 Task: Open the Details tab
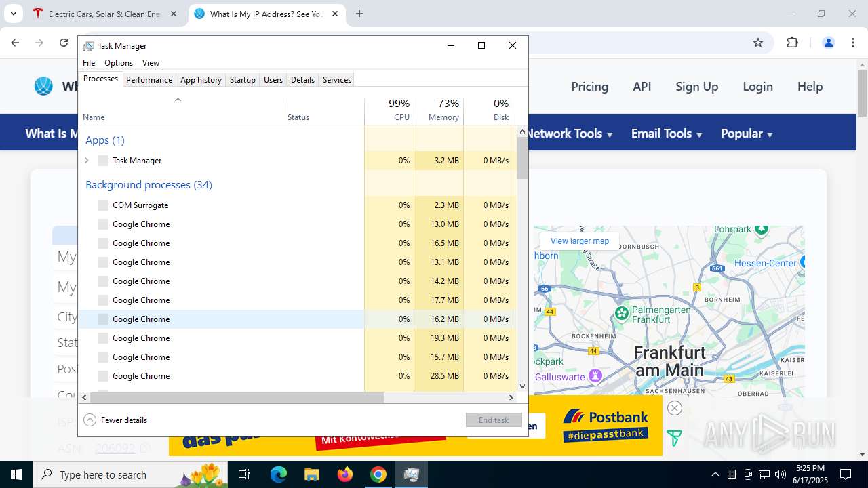pyautogui.click(x=302, y=80)
